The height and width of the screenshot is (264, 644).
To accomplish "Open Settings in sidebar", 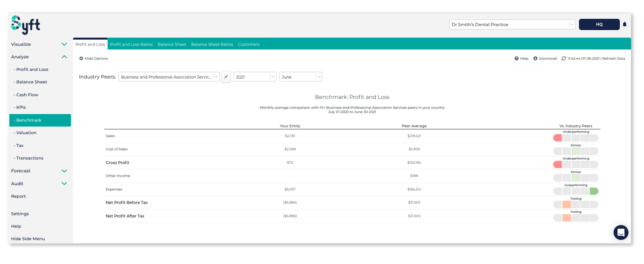I will coord(20,214).
